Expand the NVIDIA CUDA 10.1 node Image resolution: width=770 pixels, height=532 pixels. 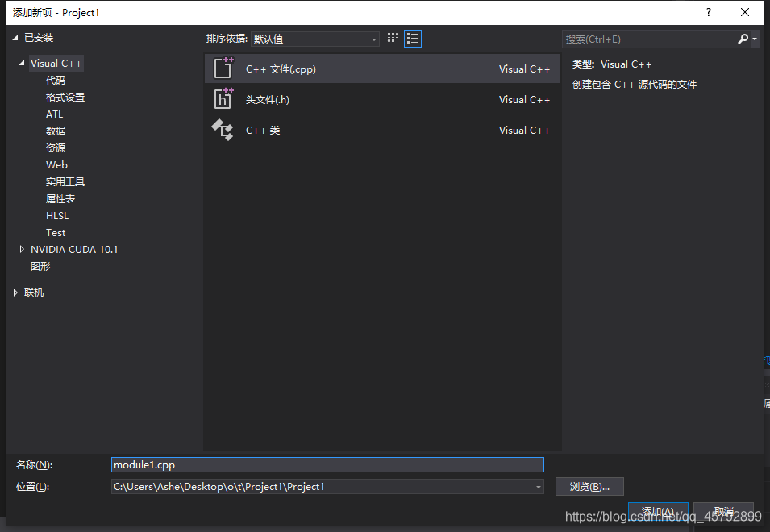pyautogui.click(x=22, y=249)
